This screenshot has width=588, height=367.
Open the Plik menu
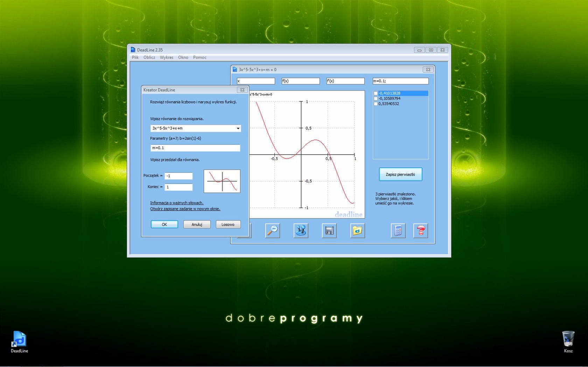(x=135, y=57)
